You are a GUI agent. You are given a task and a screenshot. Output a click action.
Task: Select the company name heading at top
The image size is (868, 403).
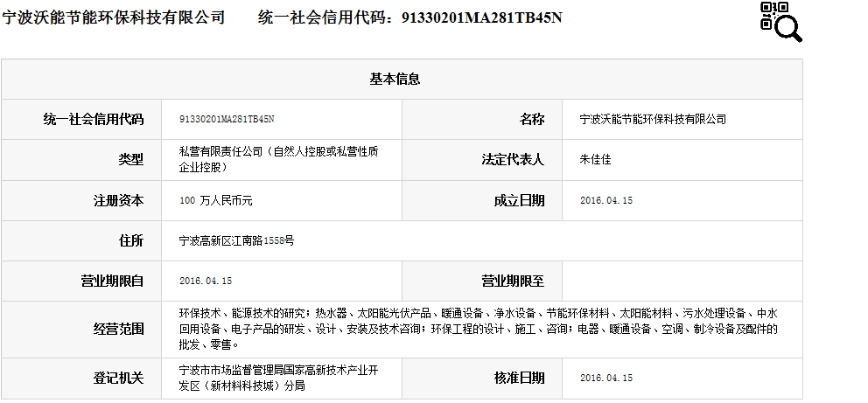pyautogui.click(x=114, y=17)
